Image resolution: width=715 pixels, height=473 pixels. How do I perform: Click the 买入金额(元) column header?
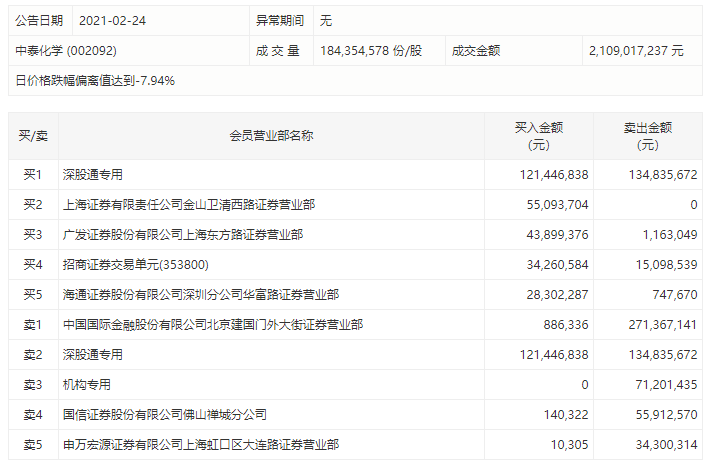[x=539, y=136]
